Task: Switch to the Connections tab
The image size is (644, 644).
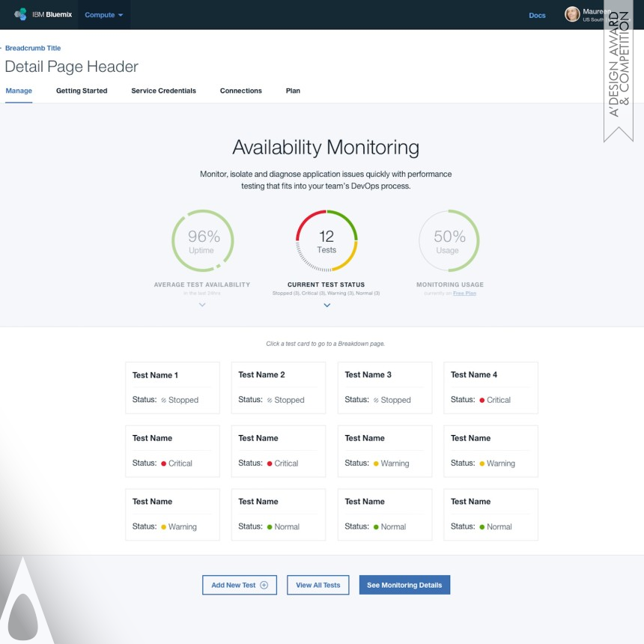Action: 240,91
